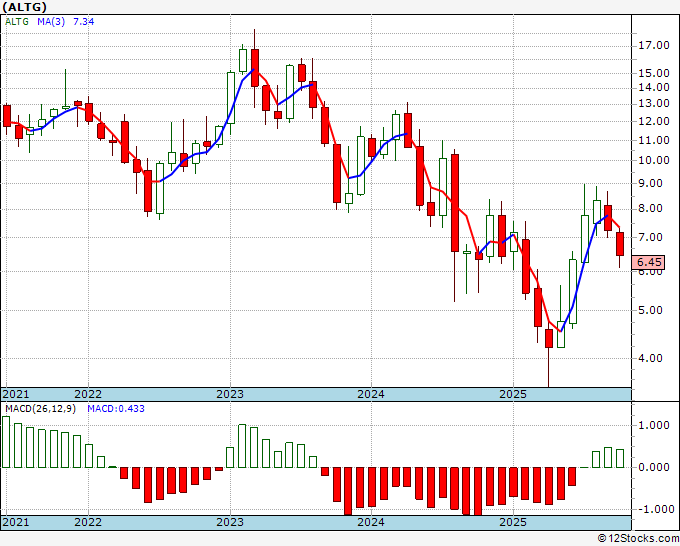Click 2023 on the price chart timeline

coord(230,394)
